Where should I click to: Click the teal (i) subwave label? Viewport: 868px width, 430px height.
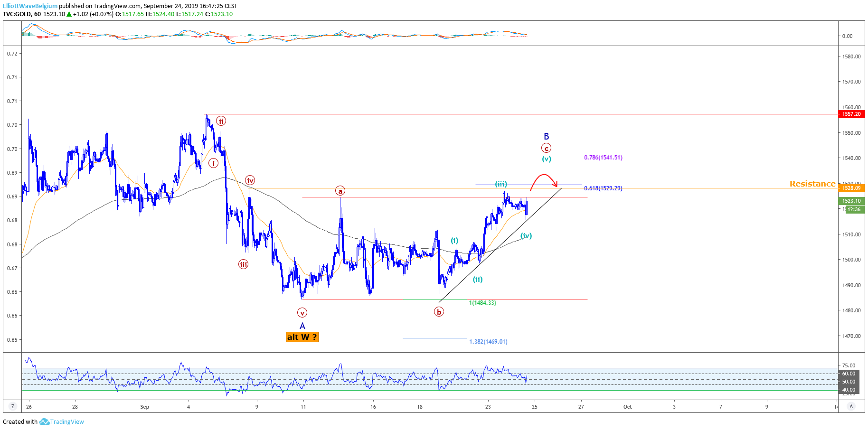tap(454, 241)
